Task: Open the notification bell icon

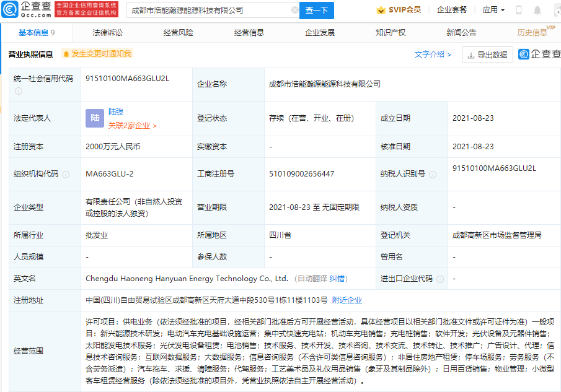Action: (537, 9)
